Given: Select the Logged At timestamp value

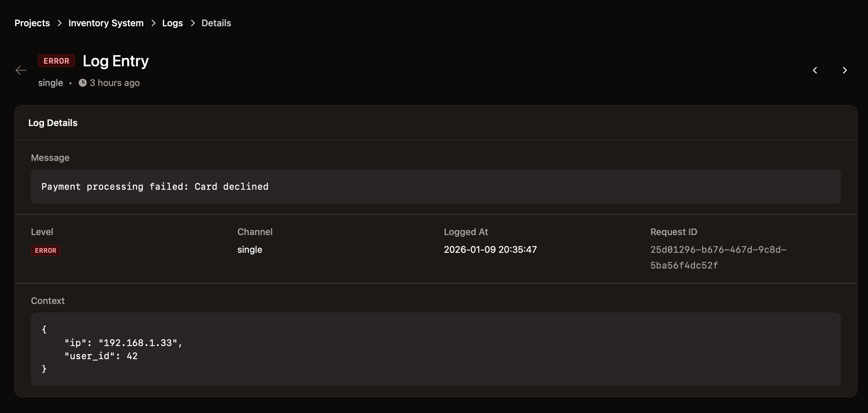Looking at the screenshot, I should (x=490, y=249).
